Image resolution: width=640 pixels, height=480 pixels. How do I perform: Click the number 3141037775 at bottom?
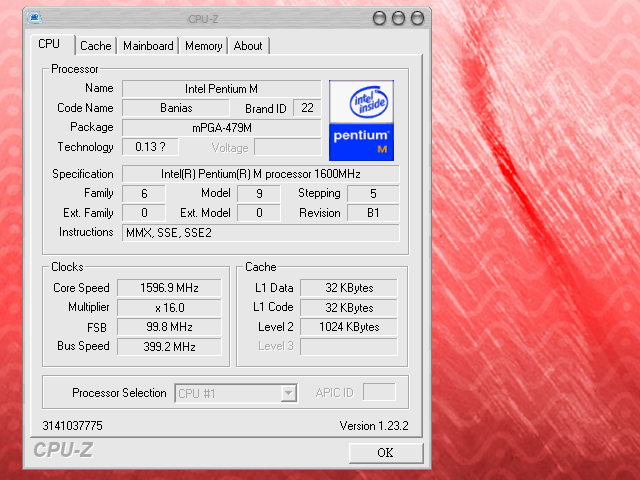[73, 426]
